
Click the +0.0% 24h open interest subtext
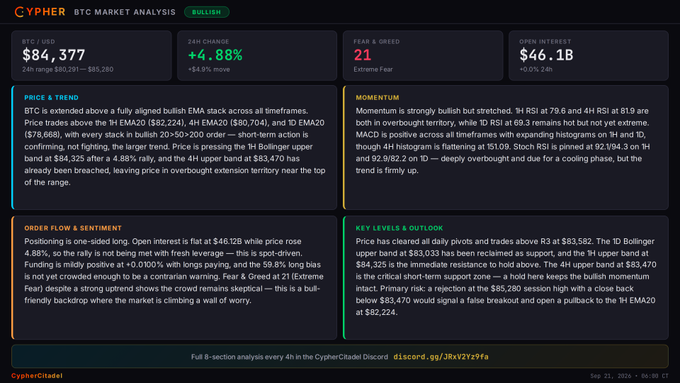click(536, 69)
